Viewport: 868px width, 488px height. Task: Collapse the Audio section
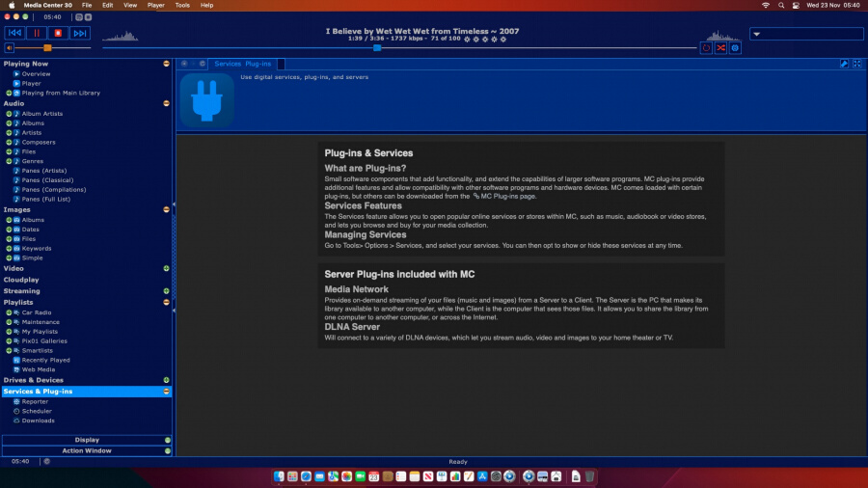[166, 103]
